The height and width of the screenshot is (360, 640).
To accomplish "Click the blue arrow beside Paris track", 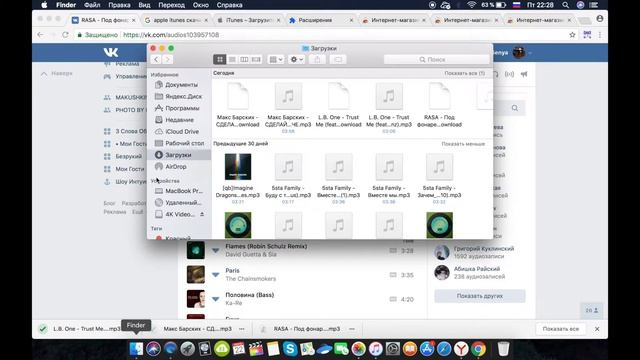I will click(x=216, y=275).
